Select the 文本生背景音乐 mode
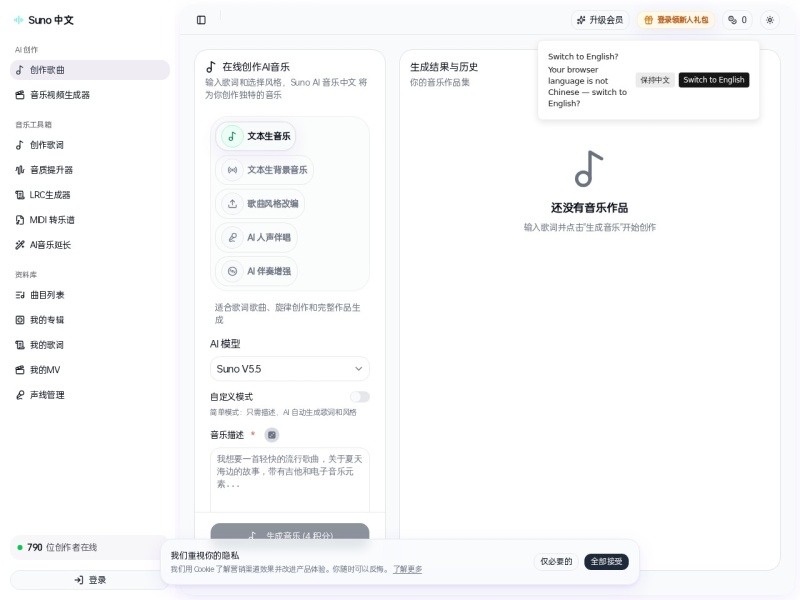800x600 pixels. point(264,170)
